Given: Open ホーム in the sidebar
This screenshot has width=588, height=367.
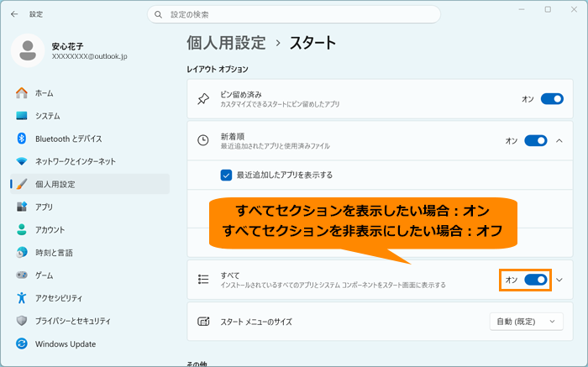Looking at the screenshot, I should point(90,93).
